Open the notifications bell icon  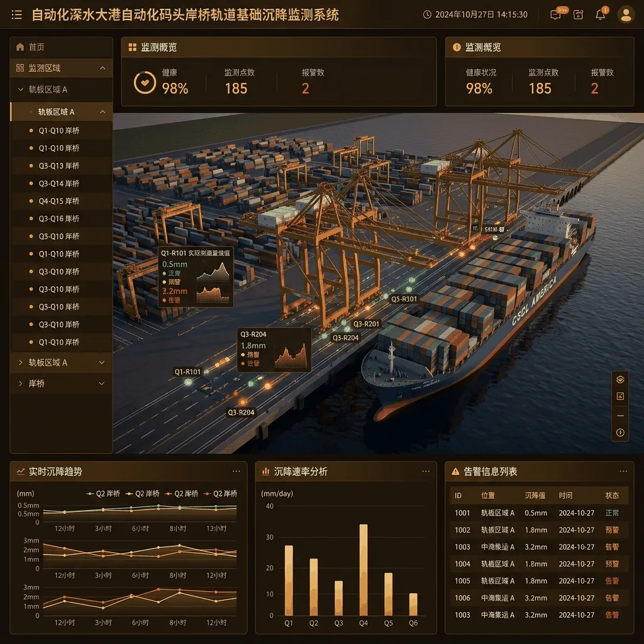click(x=601, y=15)
